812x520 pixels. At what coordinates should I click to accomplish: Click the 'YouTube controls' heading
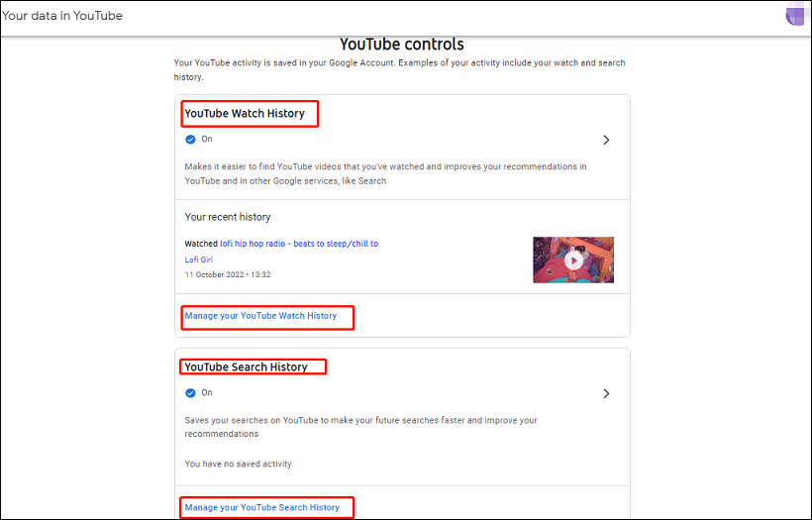pos(402,44)
